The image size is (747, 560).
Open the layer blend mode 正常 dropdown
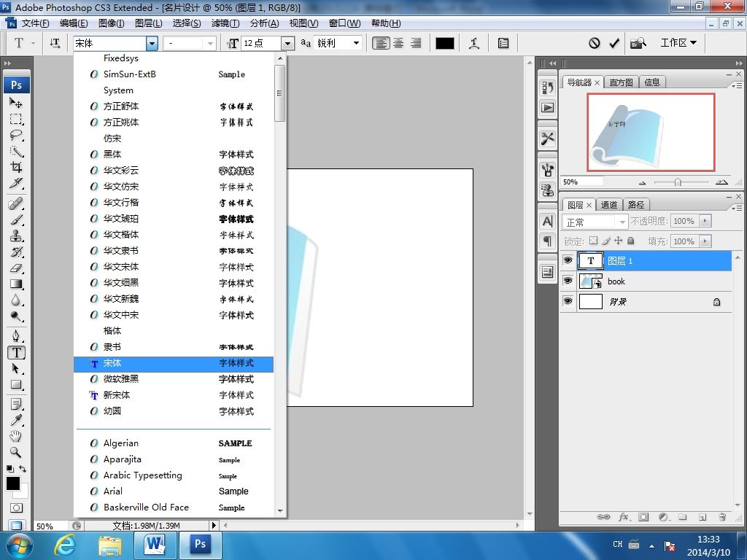point(595,222)
